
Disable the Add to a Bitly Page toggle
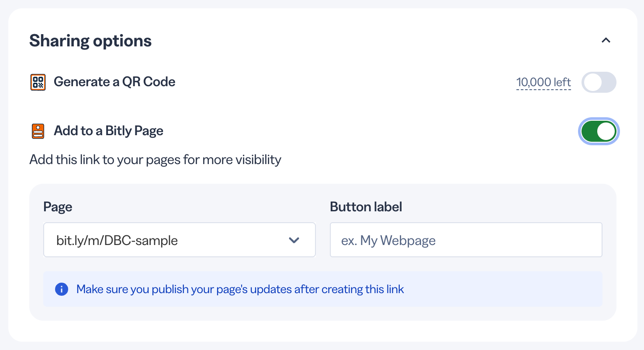tap(599, 131)
